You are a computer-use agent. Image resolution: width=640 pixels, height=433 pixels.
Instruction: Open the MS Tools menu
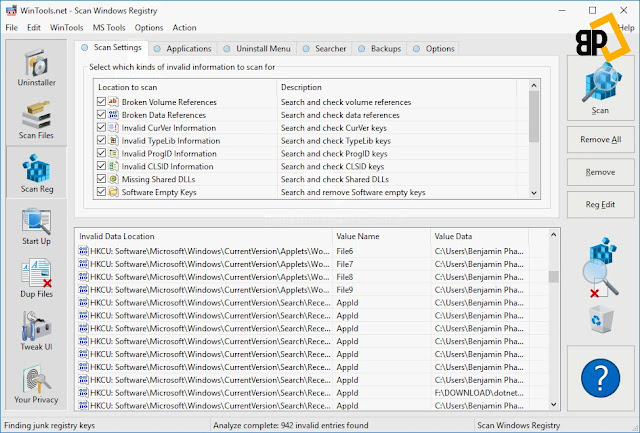[x=109, y=28]
